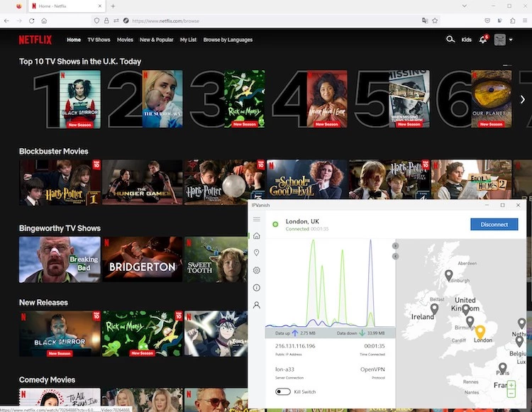The width and height of the screenshot is (532, 412).
Task: Open the TV Shows menu item
Action: click(99, 40)
